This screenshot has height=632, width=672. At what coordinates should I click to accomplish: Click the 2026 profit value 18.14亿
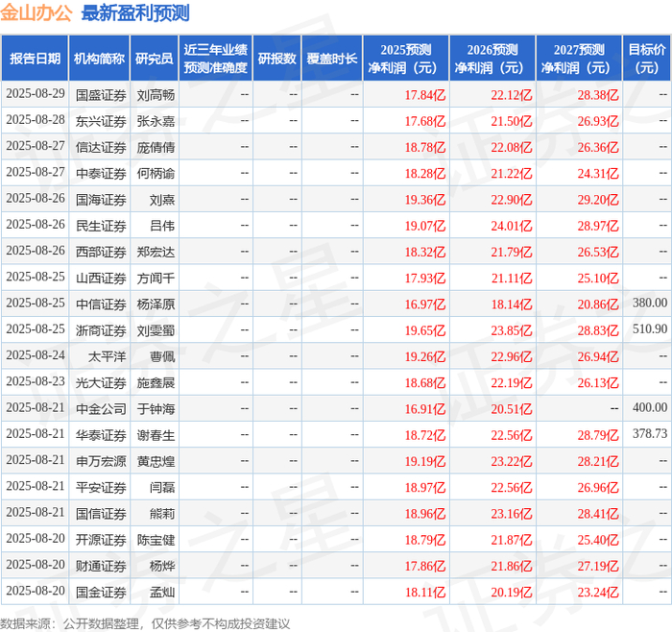(512, 304)
